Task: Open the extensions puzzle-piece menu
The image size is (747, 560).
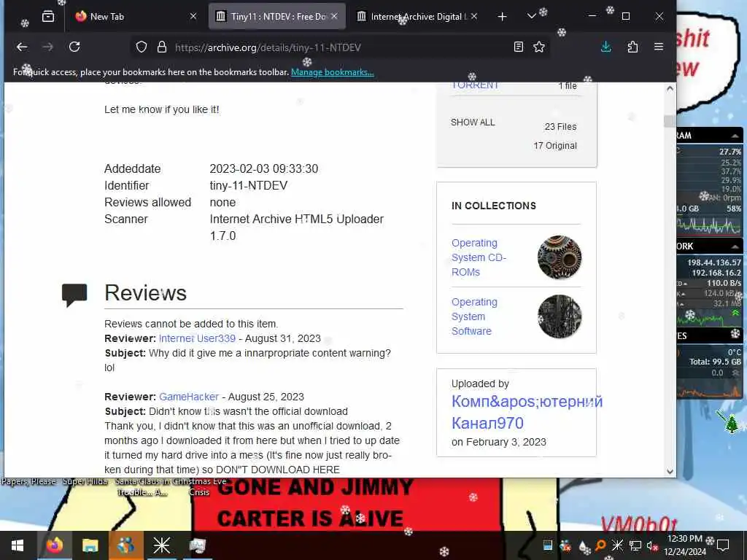Action: (632, 47)
